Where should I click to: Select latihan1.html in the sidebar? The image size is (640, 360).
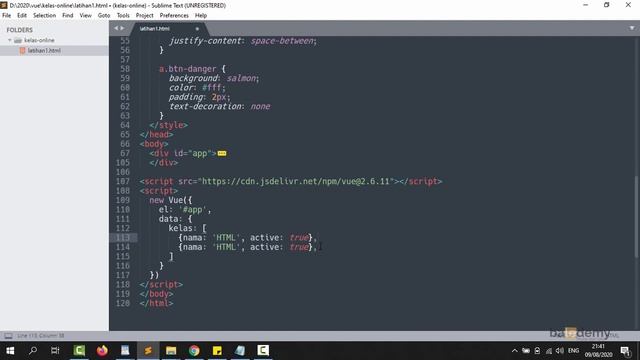pyautogui.click(x=44, y=51)
